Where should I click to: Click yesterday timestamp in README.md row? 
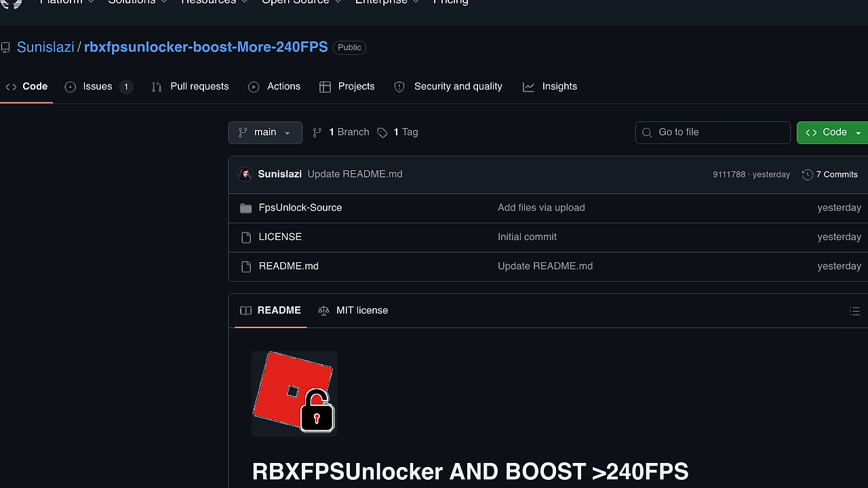click(x=839, y=266)
